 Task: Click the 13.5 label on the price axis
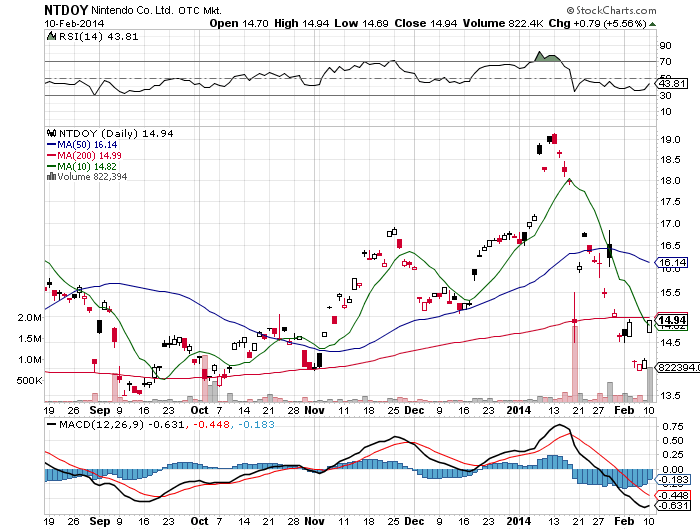[670, 396]
